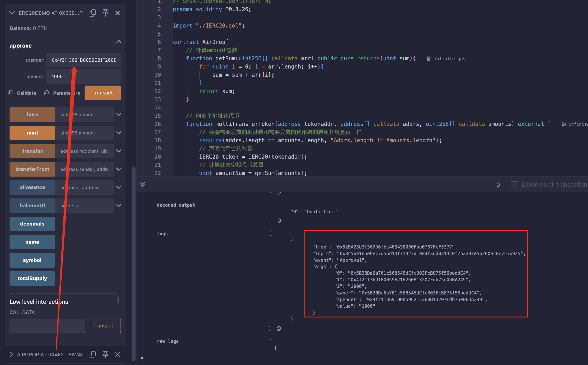Expand the transfer function dropdown
This screenshot has height=365, width=588.
pyautogui.click(x=119, y=151)
